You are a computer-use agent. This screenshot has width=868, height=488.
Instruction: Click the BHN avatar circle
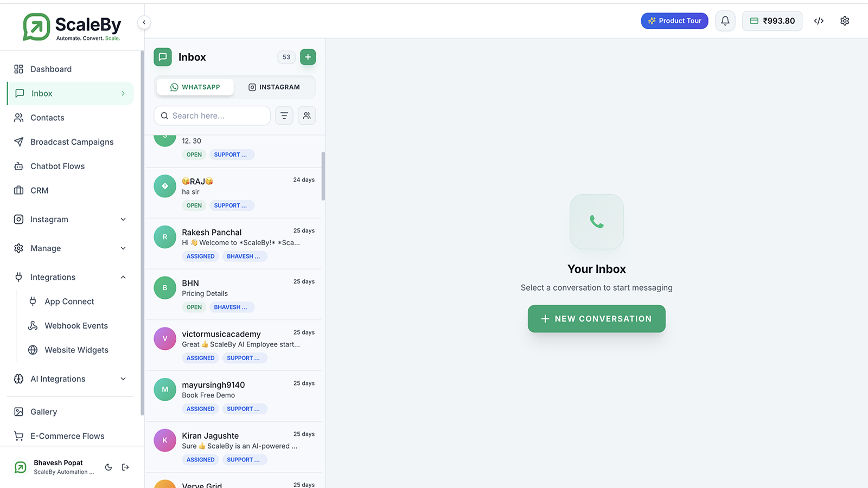coord(165,288)
